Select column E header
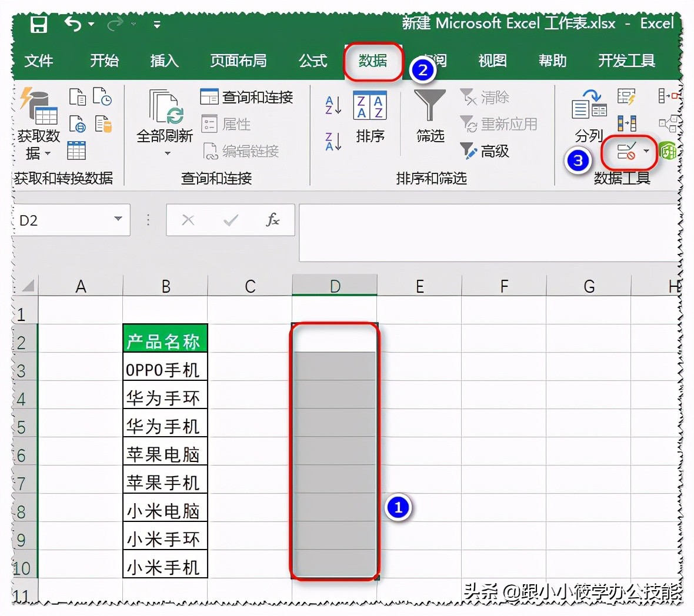The width and height of the screenshot is (694, 616). click(419, 286)
